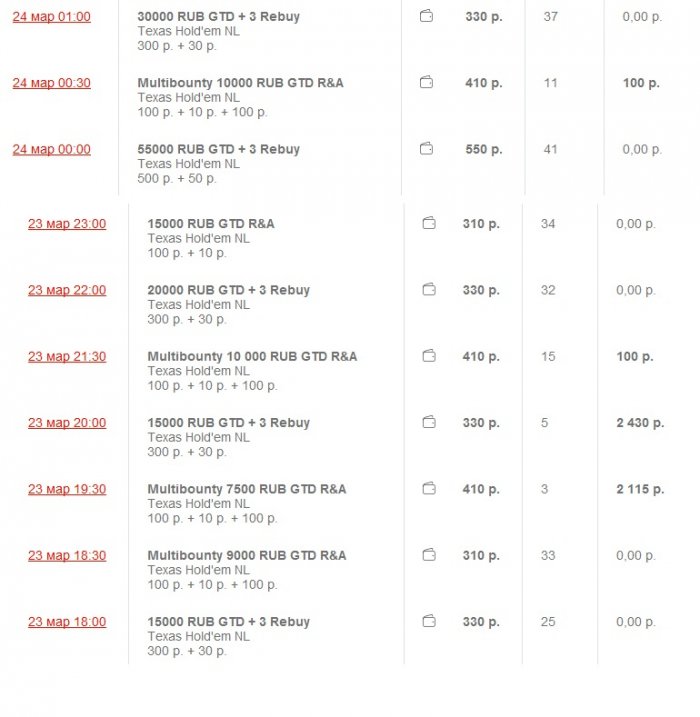The width and height of the screenshot is (700, 717).
Task: Follow the 24 мар 00:30 link
Action: (51, 83)
